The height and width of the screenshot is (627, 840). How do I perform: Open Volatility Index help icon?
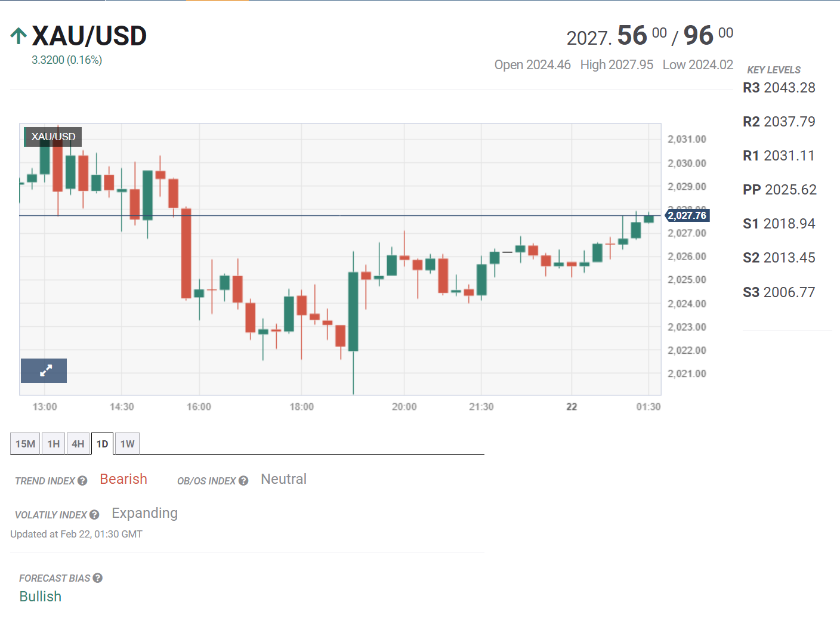point(94,515)
